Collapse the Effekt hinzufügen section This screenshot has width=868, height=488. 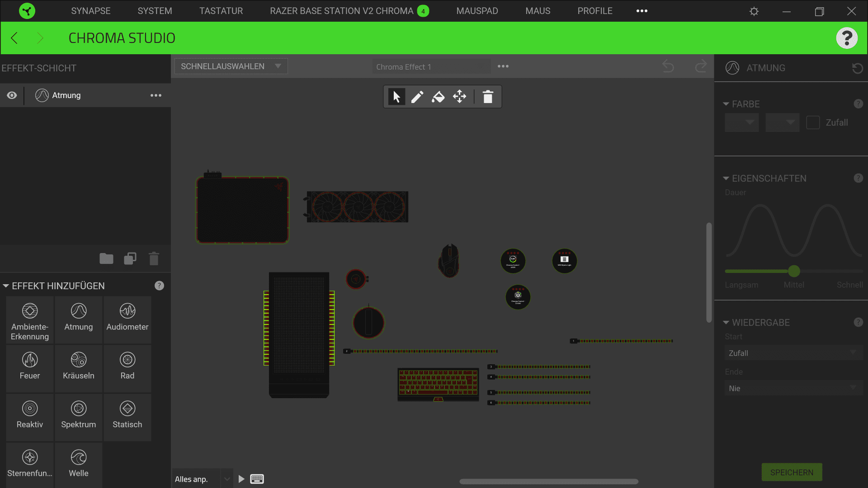[6, 286]
